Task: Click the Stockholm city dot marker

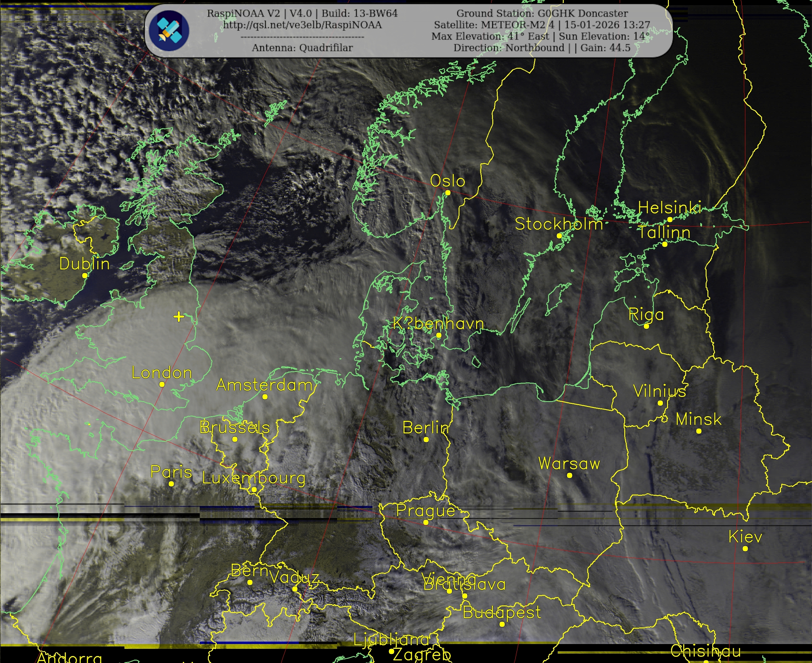Action: coord(559,236)
